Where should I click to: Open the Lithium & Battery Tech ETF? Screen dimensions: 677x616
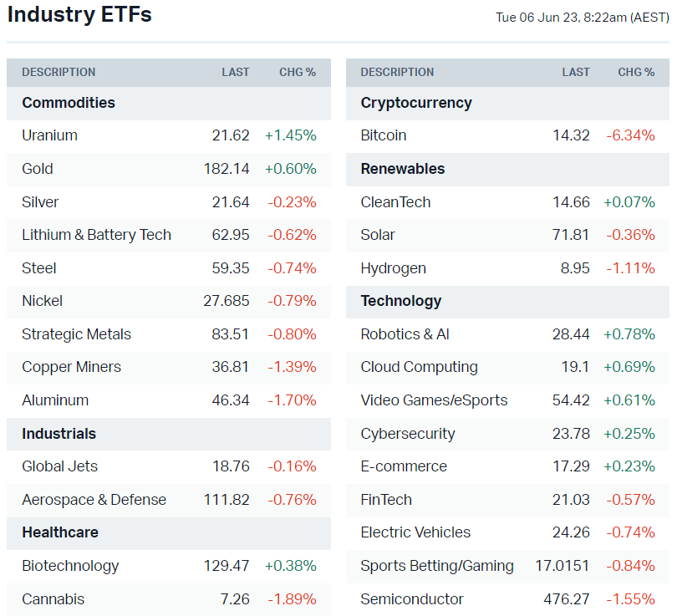[96, 235]
